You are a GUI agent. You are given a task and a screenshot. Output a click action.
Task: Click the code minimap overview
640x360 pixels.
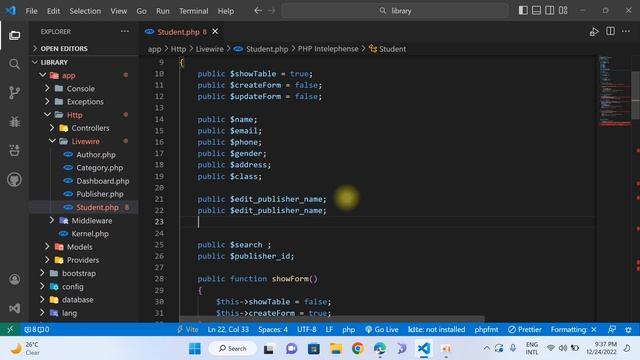tap(614, 92)
